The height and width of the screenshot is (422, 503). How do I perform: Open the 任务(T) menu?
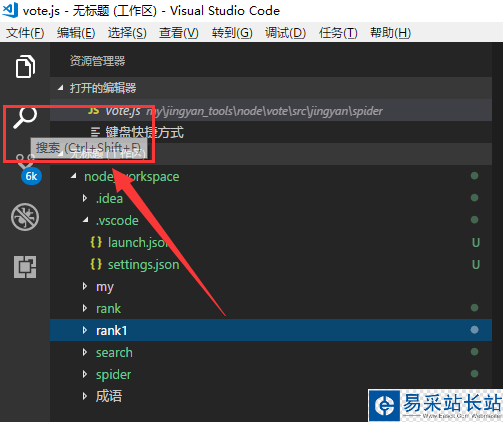coord(338,33)
